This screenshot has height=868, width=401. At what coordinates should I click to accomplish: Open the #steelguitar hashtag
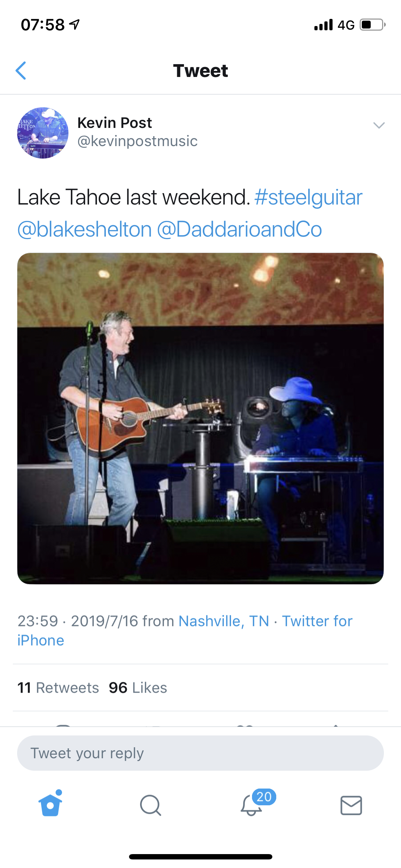click(308, 197)
